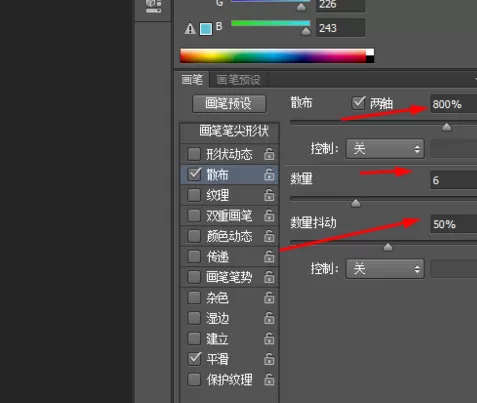477x403 pixels.
Task: Click the 3D cube panel icon
Action: point(154,6)
